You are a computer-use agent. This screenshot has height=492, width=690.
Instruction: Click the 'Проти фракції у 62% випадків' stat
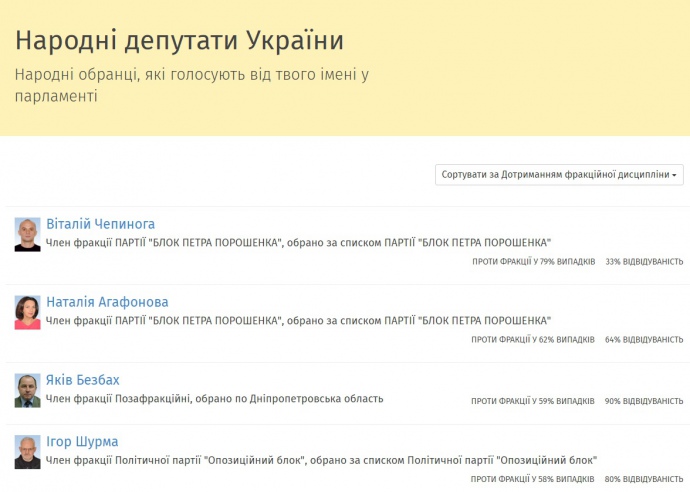[x=533, y=340]
